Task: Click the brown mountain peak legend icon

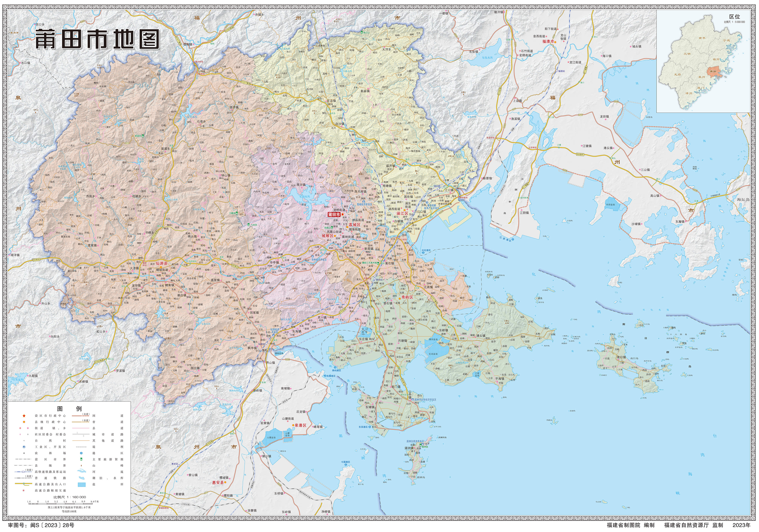Action: (x=81, y=466)
